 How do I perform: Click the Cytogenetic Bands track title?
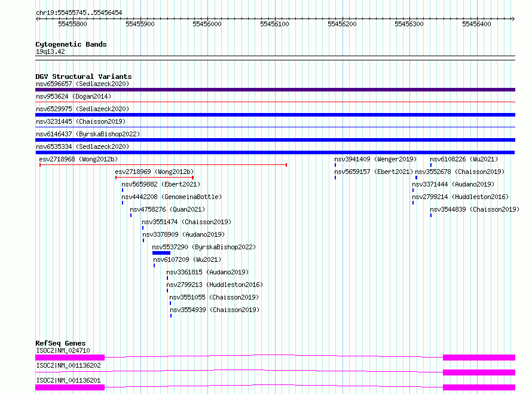click(x=71, y=44)
